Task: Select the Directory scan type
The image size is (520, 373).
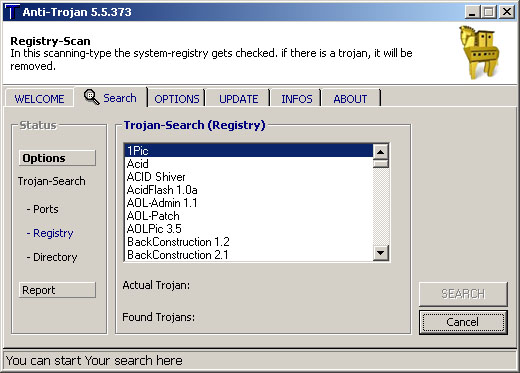Action: [52, 257]
